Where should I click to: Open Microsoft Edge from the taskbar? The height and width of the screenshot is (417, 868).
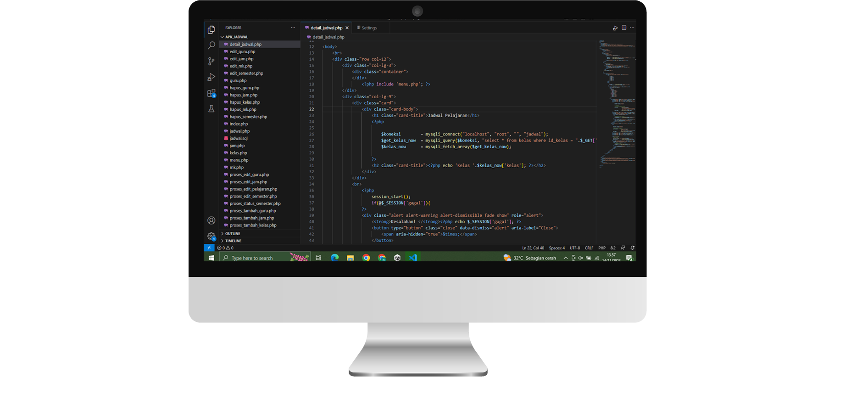click(334, 258)
